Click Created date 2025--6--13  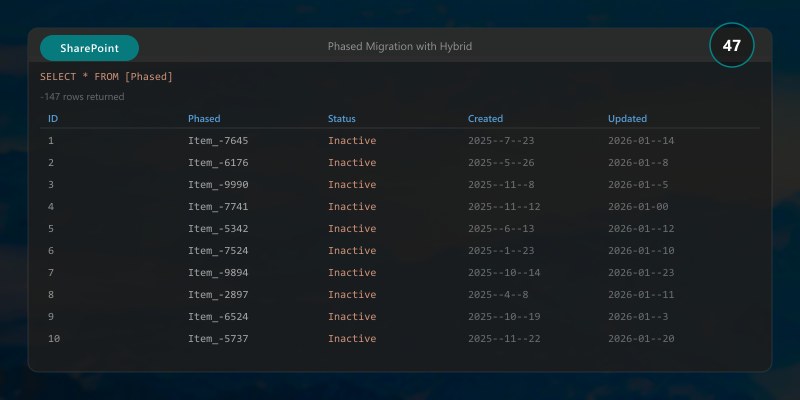(501, 228)
